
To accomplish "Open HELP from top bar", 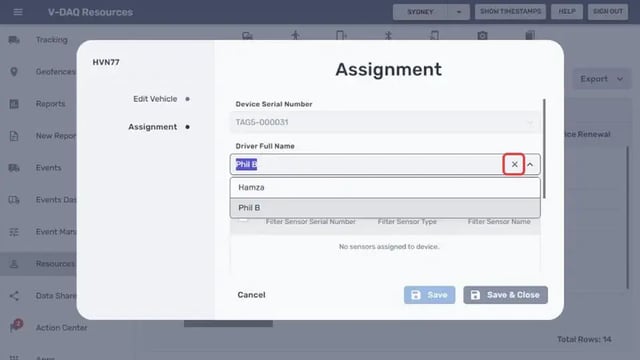I will click(x=567, y=11).
